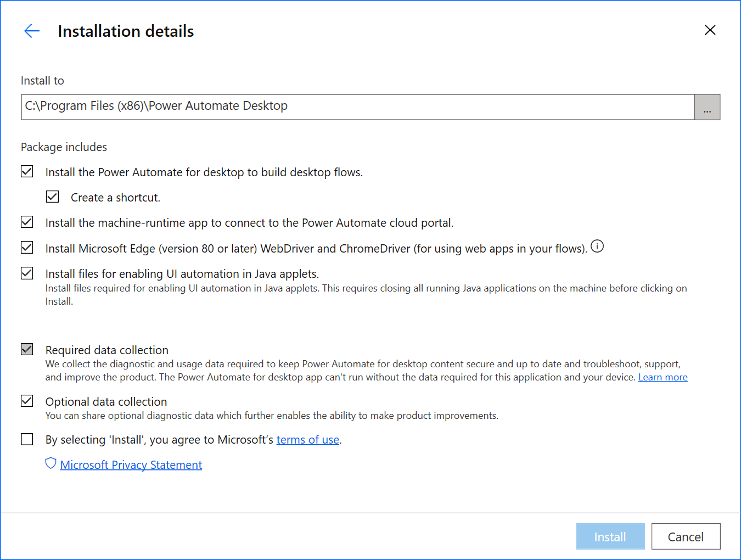Image resolution: width=741 pixels, height=560 pixels.
Task: Browse for install folder with ellipsis button
Action: tap(707, 107)
